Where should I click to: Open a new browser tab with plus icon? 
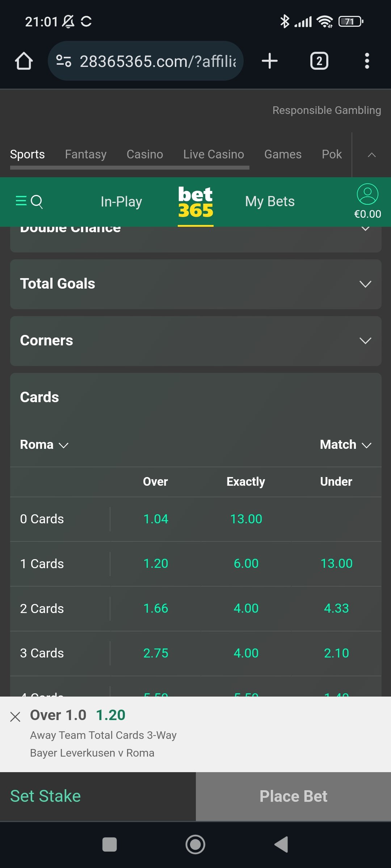click(270, 61)
